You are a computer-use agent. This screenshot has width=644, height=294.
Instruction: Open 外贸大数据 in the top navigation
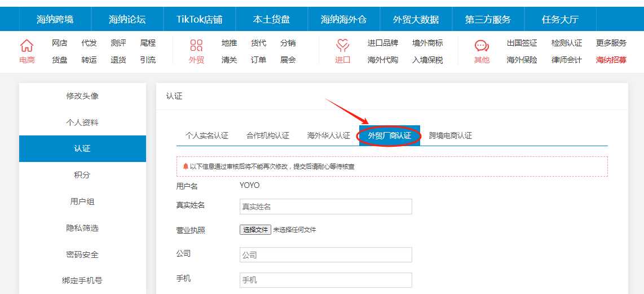(x=416, y=19)
